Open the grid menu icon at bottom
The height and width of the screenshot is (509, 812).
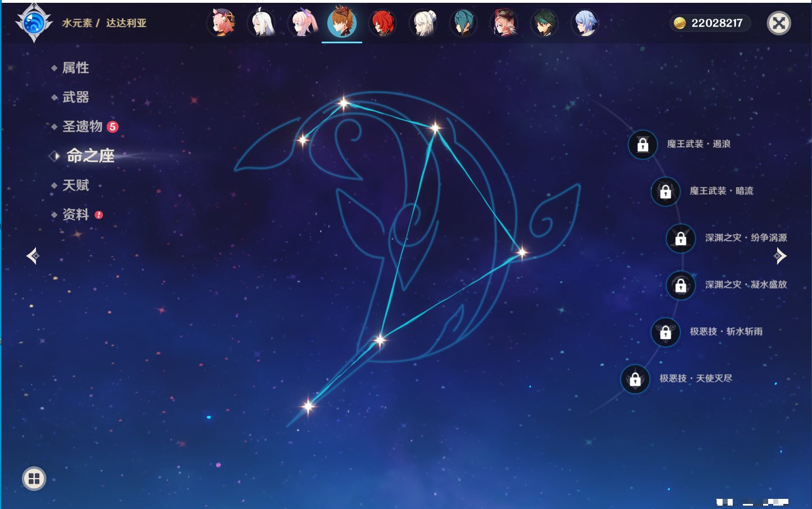tap(34, 479)
